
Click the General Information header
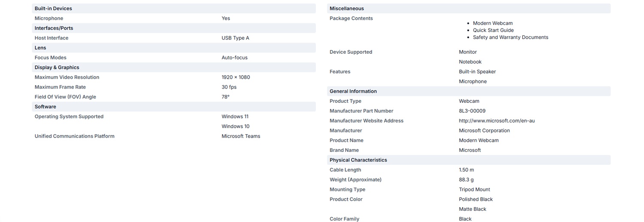(x=469, y=91)
